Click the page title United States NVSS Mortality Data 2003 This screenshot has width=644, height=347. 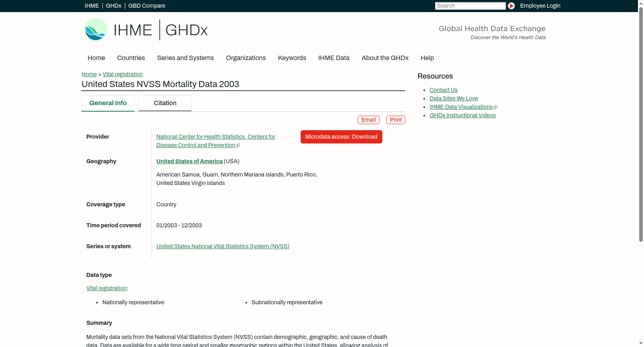(x=161, y=84)
